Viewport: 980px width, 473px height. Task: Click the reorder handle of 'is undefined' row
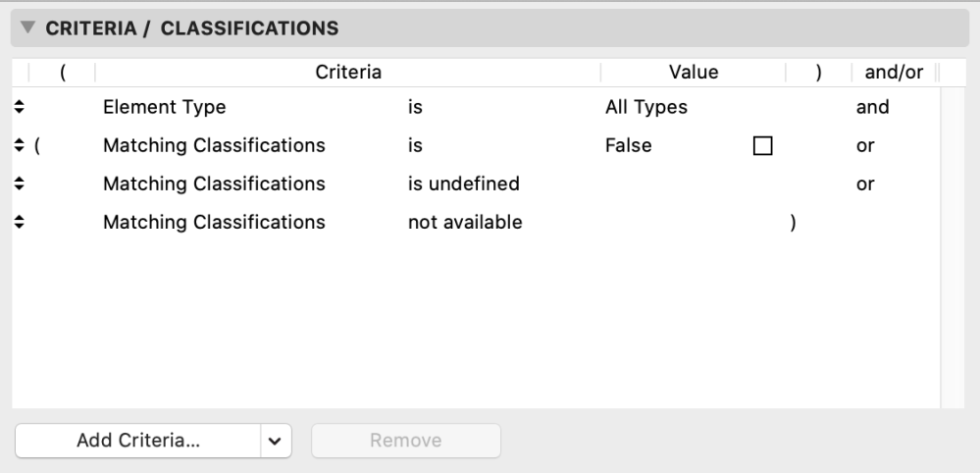point(20,184)
